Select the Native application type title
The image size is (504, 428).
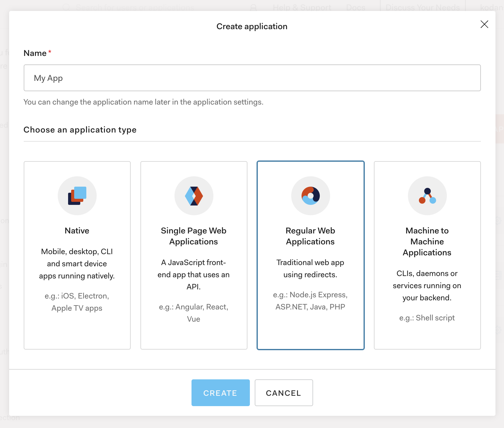coord(77,231)
